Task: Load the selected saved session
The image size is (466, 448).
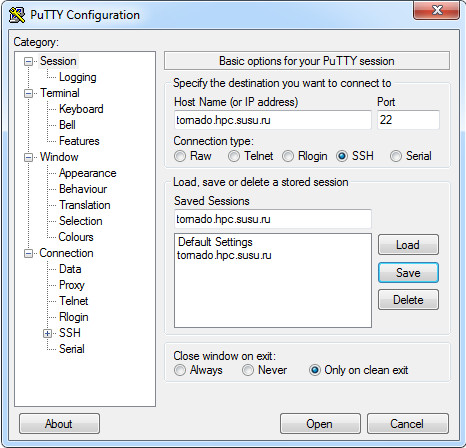Action: [408, 245]
